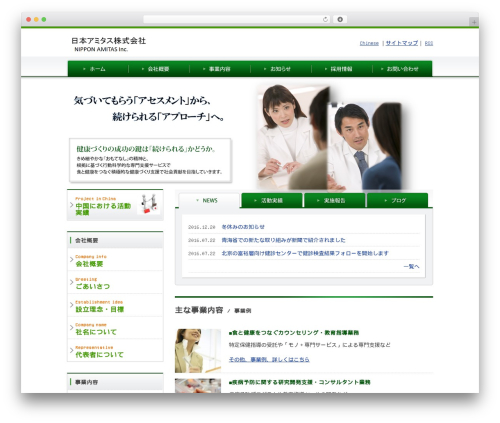500x423 pixels.
Task: Click 一覧へ to view all news
Action: (411, 266)
